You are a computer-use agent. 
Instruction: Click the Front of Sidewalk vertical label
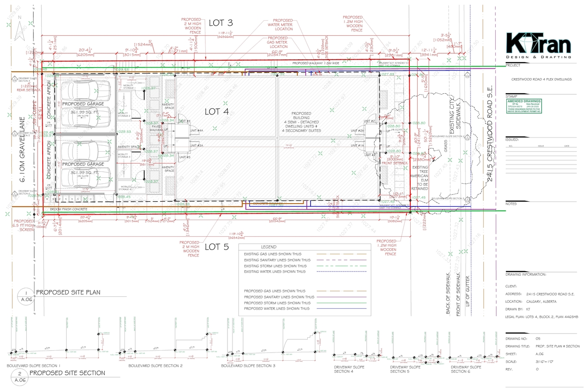pos(459,293)
